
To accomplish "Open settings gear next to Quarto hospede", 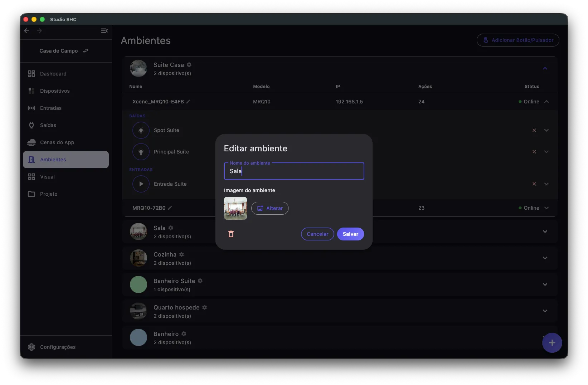I will [x=204, y=307].
